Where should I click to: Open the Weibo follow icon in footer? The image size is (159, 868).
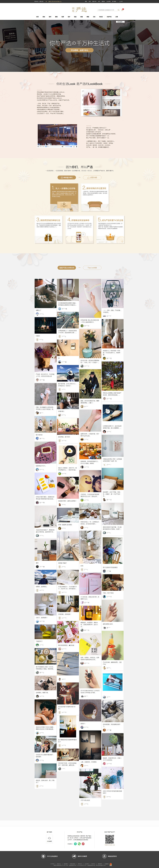tap(83, 844)
